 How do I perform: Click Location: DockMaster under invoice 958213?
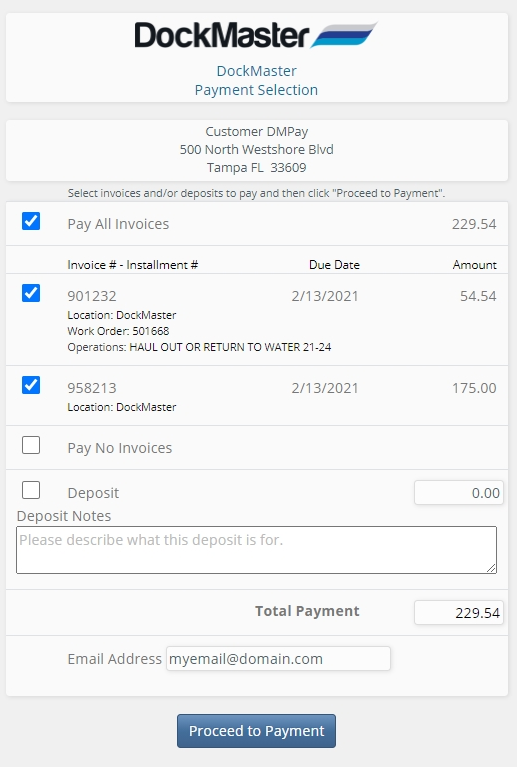(x=122, y=407)
